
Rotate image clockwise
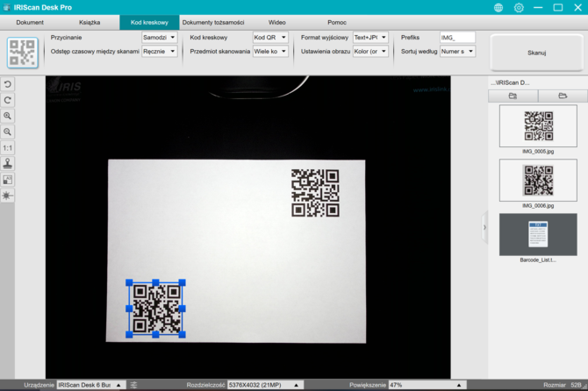point(8,100)
